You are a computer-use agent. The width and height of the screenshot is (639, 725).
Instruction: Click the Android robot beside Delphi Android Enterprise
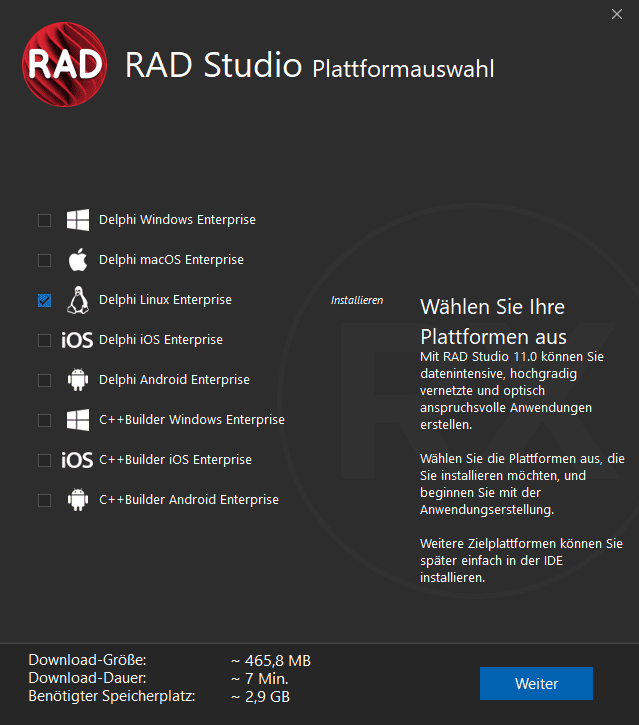pos(78,380)
